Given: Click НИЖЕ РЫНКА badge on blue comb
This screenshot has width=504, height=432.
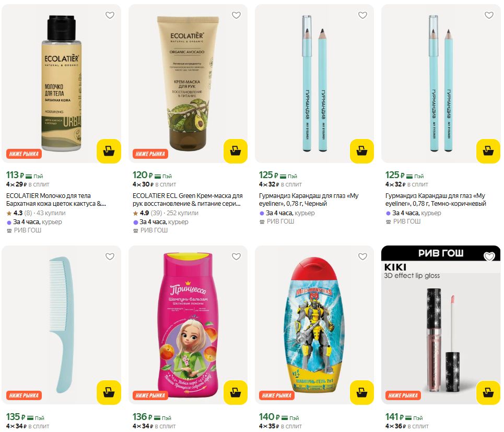Looking at the screenshot, I should pyautogui.click(x=24, y=395).
